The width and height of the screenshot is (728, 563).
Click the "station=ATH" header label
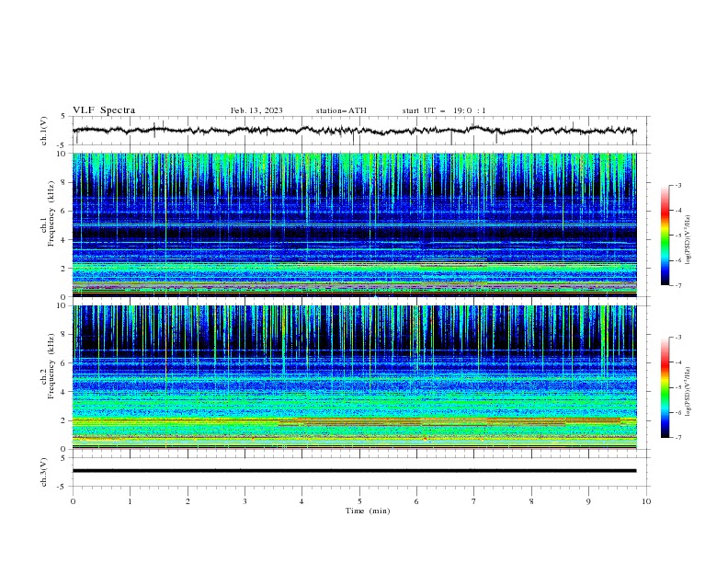(x=341, y=110)
